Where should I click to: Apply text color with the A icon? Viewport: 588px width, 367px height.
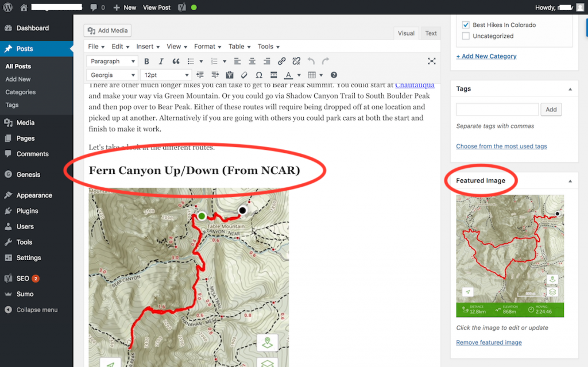pyautogui.click(x=288, y=75)
